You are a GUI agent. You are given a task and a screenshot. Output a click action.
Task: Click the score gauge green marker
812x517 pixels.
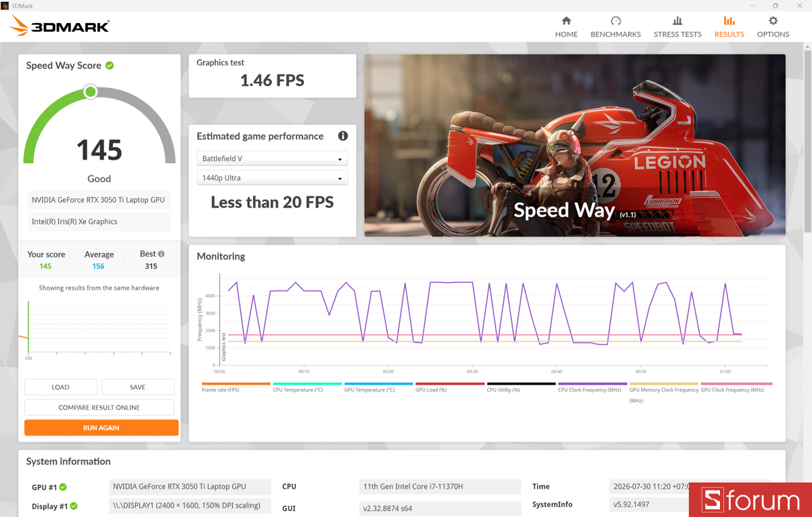pyautogui.click(x=91, y=91)
